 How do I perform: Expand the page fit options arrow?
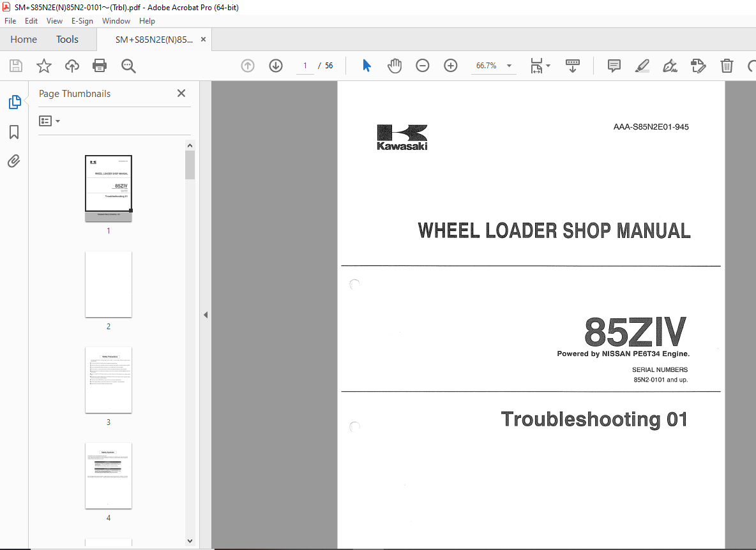[548, 66]
